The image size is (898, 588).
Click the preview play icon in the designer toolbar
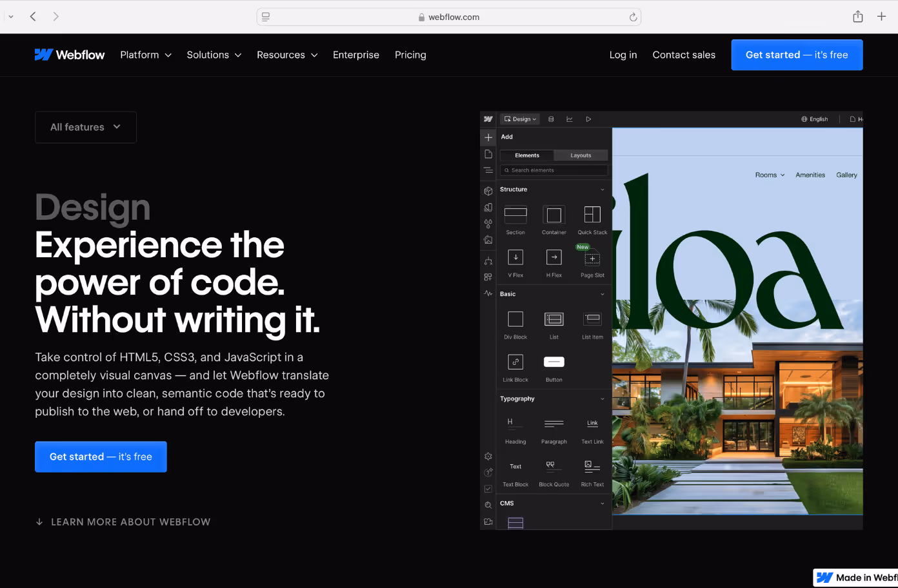click(x=588, y=119)
